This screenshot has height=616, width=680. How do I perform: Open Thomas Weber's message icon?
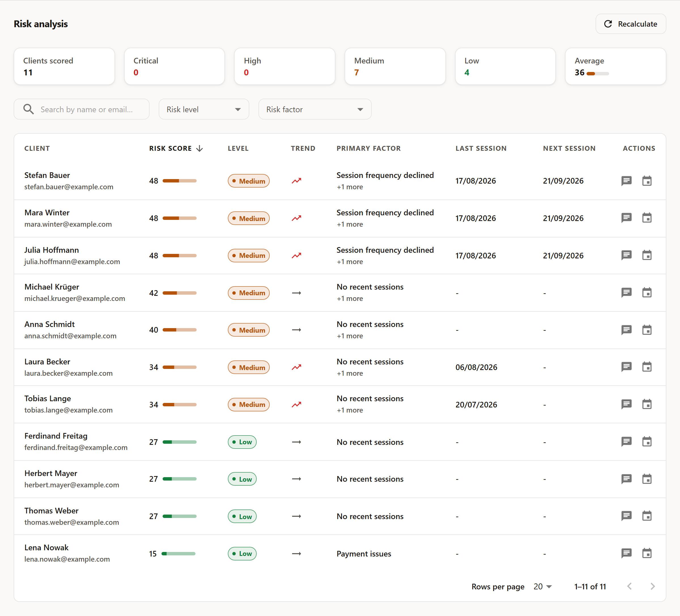pyautogui.click(x=626, y=516)
